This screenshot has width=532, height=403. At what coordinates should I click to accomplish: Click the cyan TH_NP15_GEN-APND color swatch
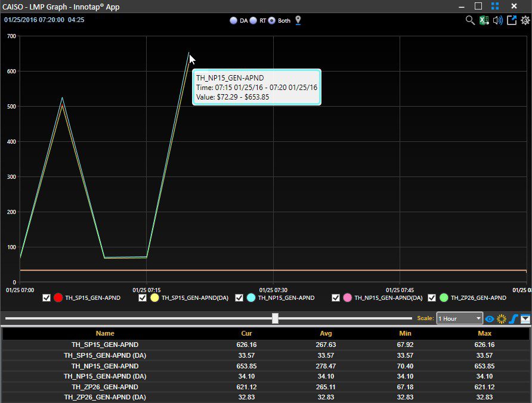pos(250,298)
